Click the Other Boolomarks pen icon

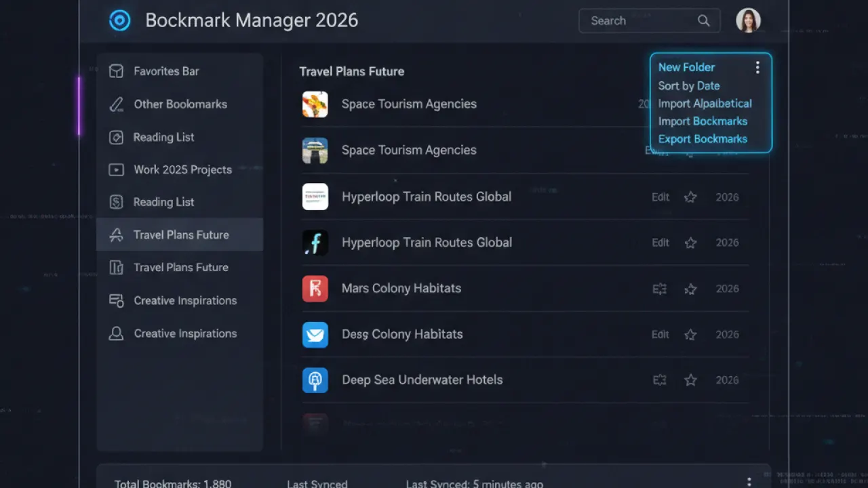click(x=116, y=104)
